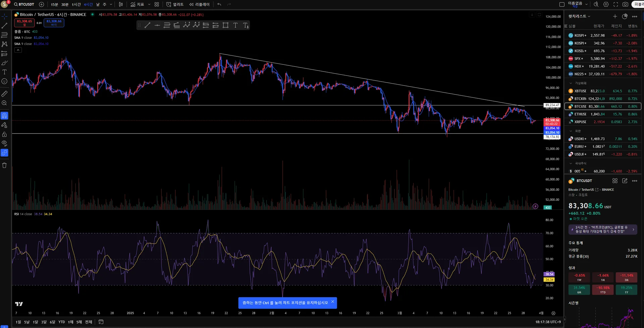Viewport: 644px width, 328px height.
Task: Open the forecasting and measurement tools in left sidebar
Action: (4, 53)
